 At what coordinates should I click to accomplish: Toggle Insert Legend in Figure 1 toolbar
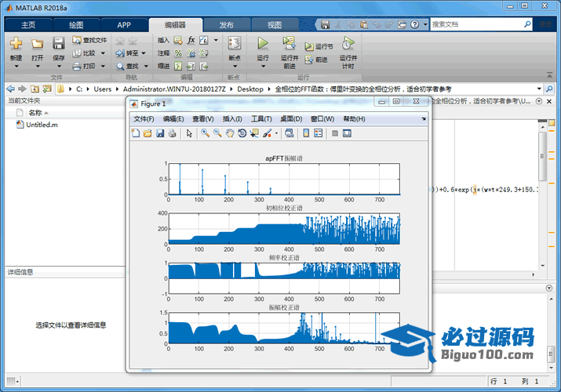point(318,133)
